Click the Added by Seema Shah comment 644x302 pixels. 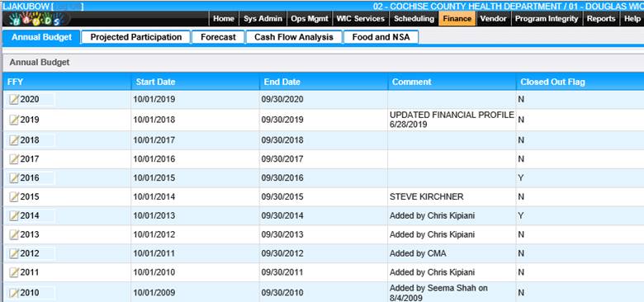pyautogui.click(x=438, y=293)
